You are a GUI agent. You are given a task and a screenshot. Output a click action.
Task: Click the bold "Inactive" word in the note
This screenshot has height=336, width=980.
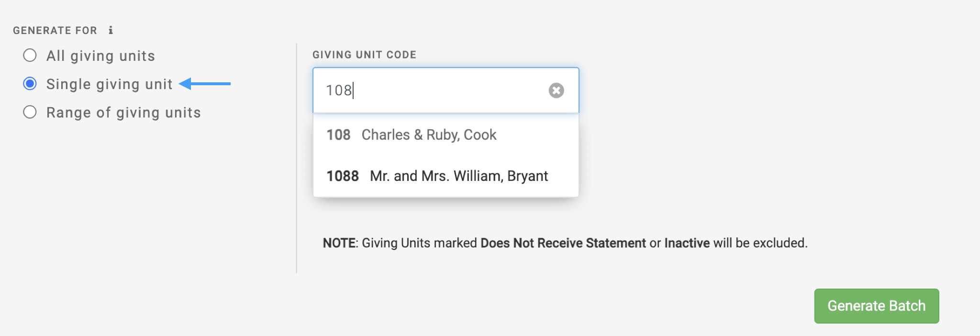pyautogui.click(x=687, y=243)
